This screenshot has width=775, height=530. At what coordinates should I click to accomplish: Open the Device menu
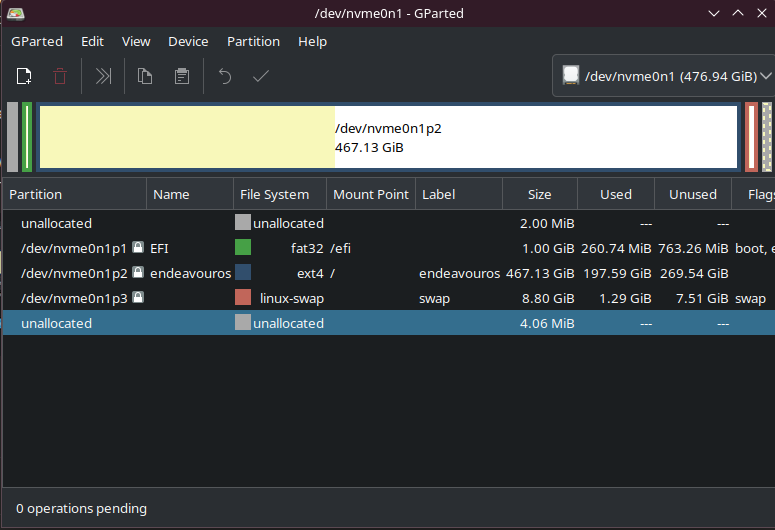pyautogui.click(x=188, y=42)
